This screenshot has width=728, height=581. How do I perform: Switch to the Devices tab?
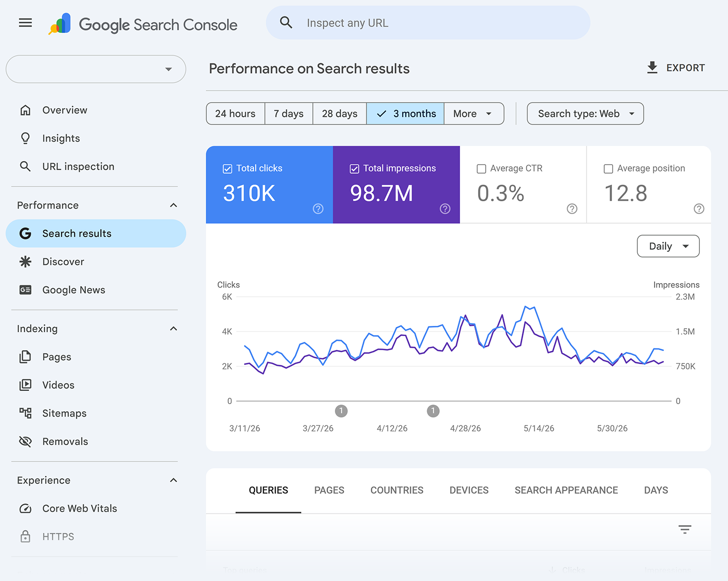(x=469, y=490)
